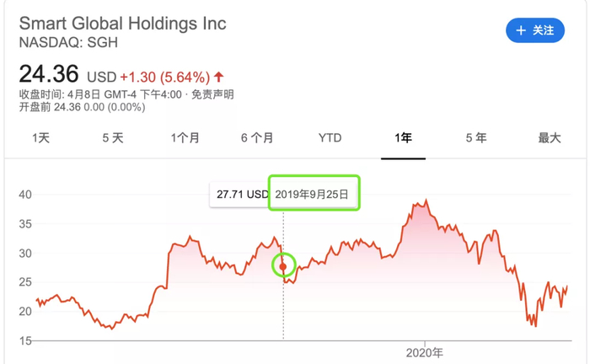Click the 15 y-axis label
This screenshot has height=364, width=590.
[x=25, y=340]
